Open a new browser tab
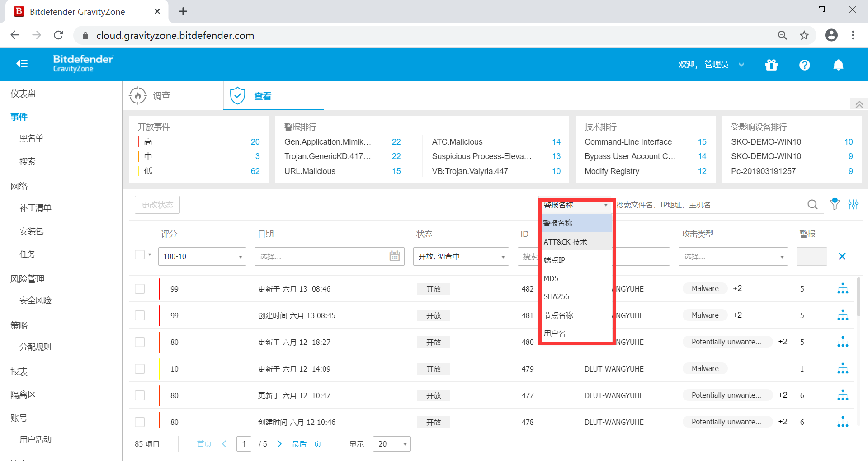The height and width of the screenshot is (461, 868). coord(183,11)
